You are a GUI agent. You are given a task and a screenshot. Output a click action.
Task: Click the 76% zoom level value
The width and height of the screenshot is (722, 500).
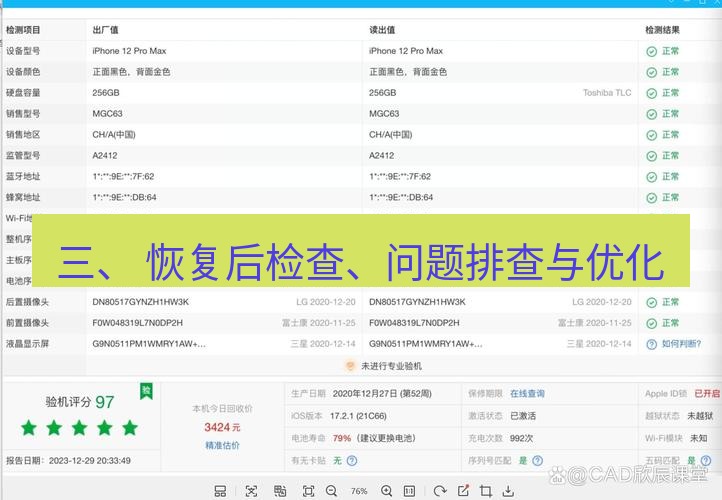click(x=359, y=491)
